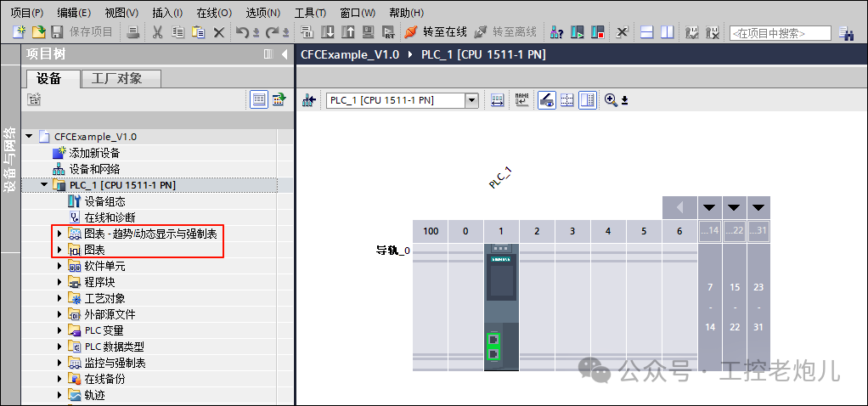The width and height of the screenshot is (868, 406).
Task: Open accessible devices toolbar icon
Action: [x=556, y=32]
